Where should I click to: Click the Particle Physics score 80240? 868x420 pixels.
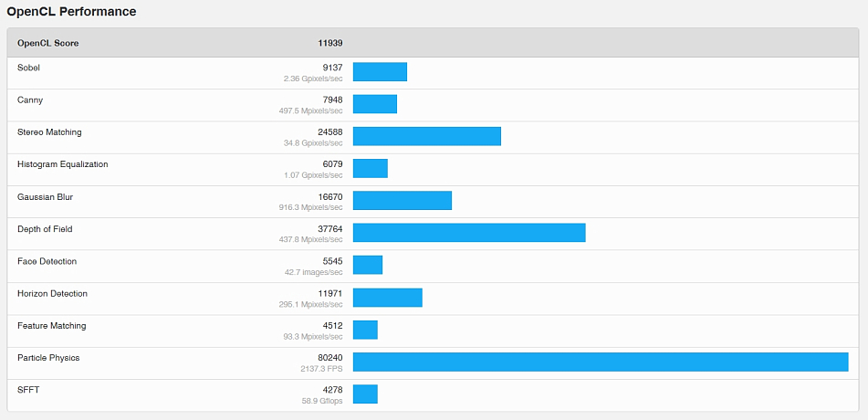329,358
